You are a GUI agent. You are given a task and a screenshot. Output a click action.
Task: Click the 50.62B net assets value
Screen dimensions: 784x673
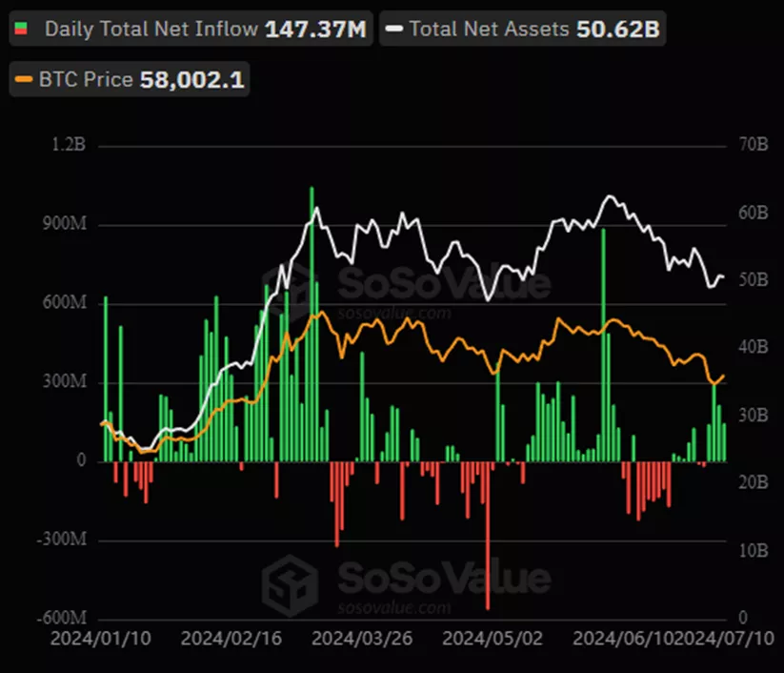[617, 29]
